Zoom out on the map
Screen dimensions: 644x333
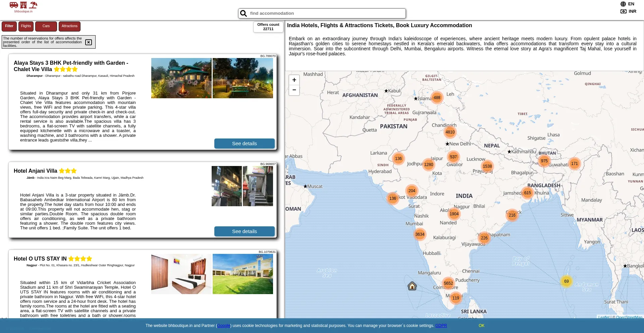click(x=294, y=90)
